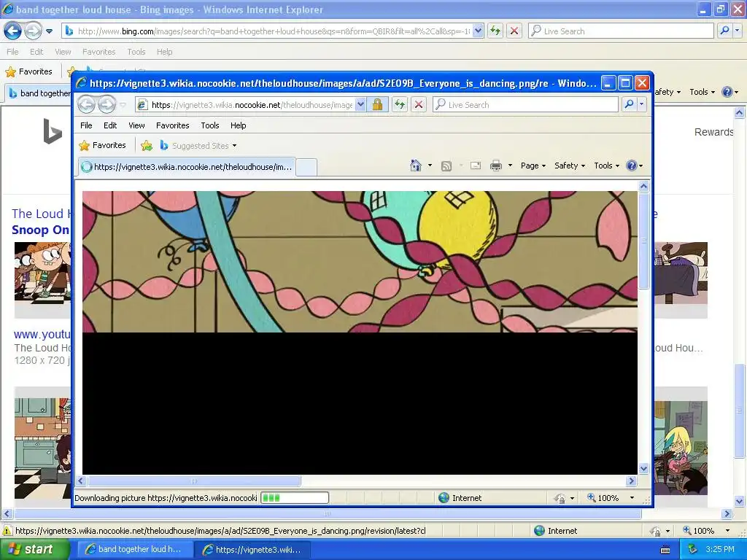
Task: Open File menu in front window
Action: point(86,125)
